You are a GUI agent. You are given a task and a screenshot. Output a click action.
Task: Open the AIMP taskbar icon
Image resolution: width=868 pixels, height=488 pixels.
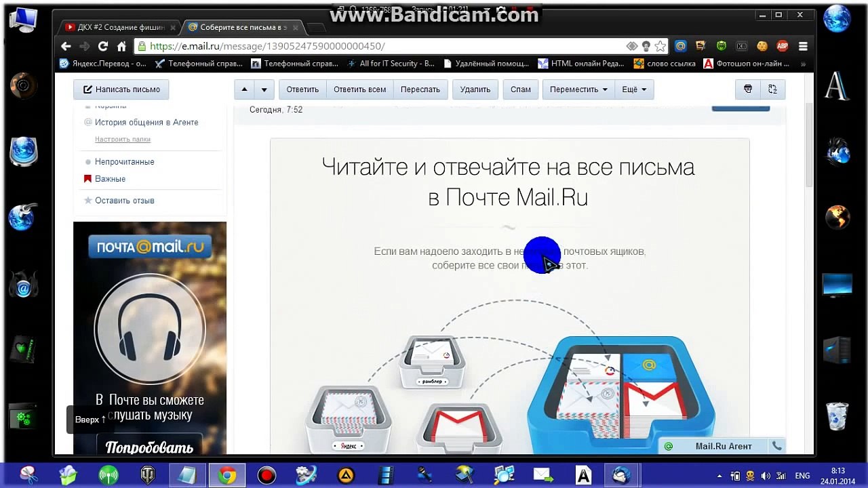[346, 475]
